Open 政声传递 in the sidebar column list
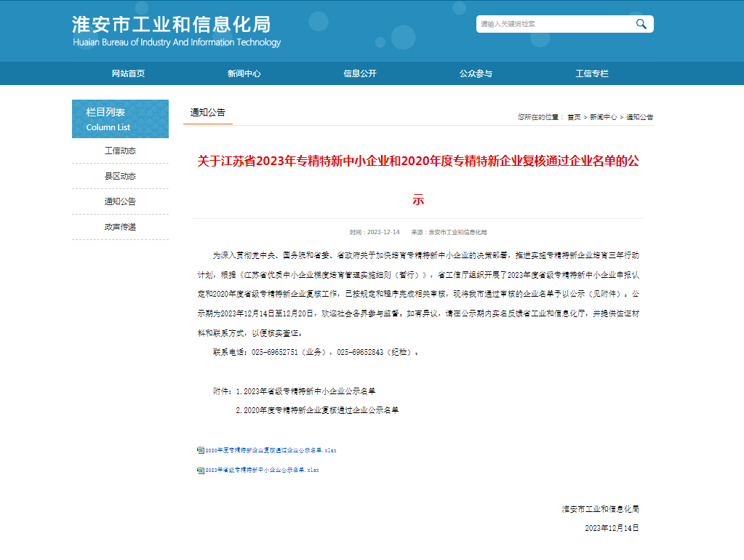 (x=119, y=226)
